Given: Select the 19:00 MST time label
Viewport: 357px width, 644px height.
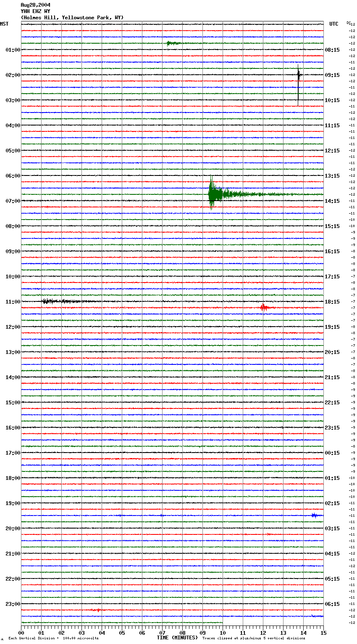Looking at the screenshot, I should (13, 503).
